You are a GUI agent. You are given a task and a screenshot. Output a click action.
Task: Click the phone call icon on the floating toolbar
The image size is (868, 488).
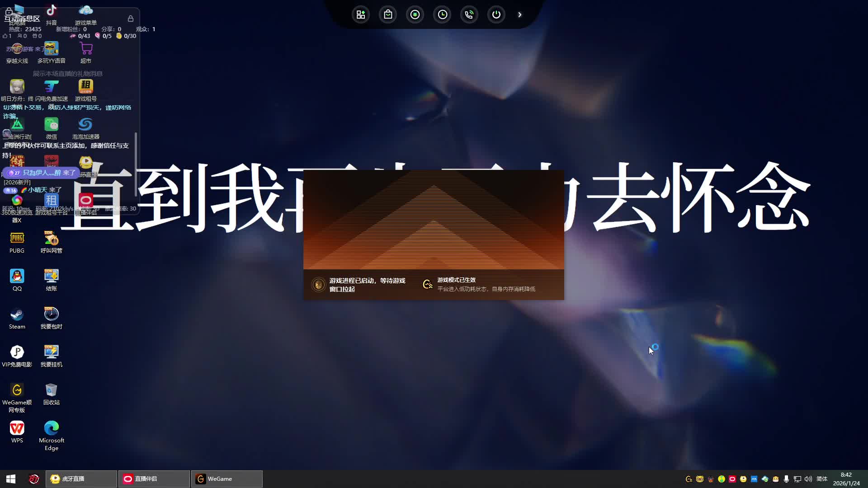(469, 14)
